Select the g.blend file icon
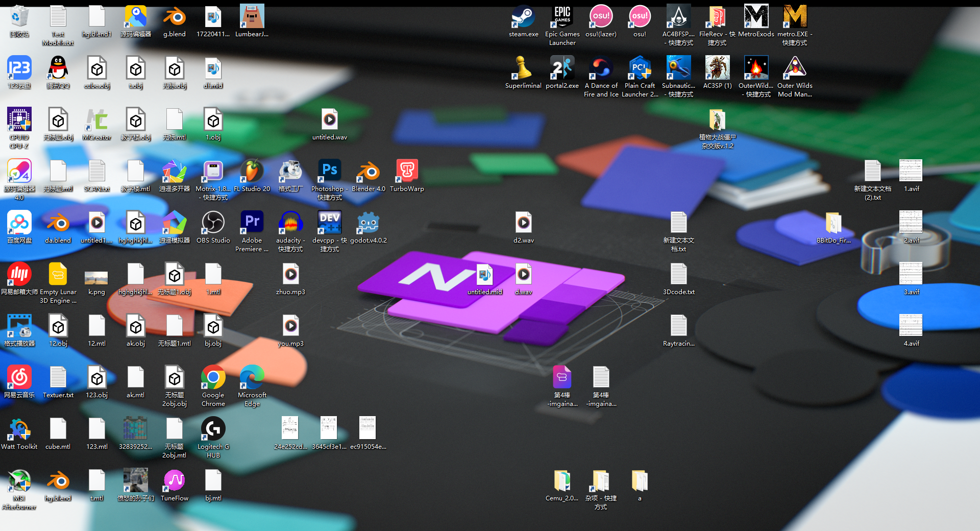This screenshot has width=980, height=531. pos(175,17)
